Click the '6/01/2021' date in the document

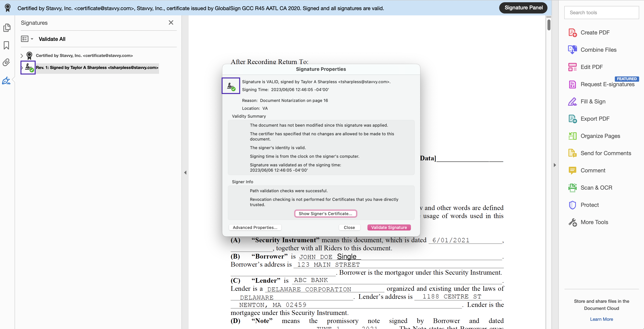[451, 240]
